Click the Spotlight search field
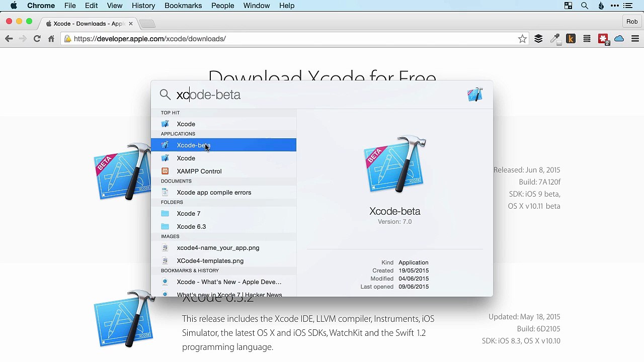Viewport: 644px width, 362px height. pyautogui.click(x=317, y=95)
